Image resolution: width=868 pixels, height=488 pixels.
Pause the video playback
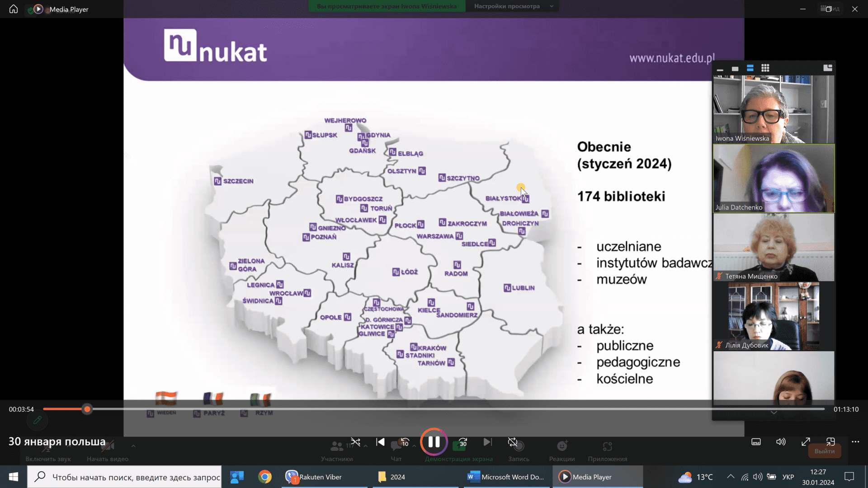point(434,442)
